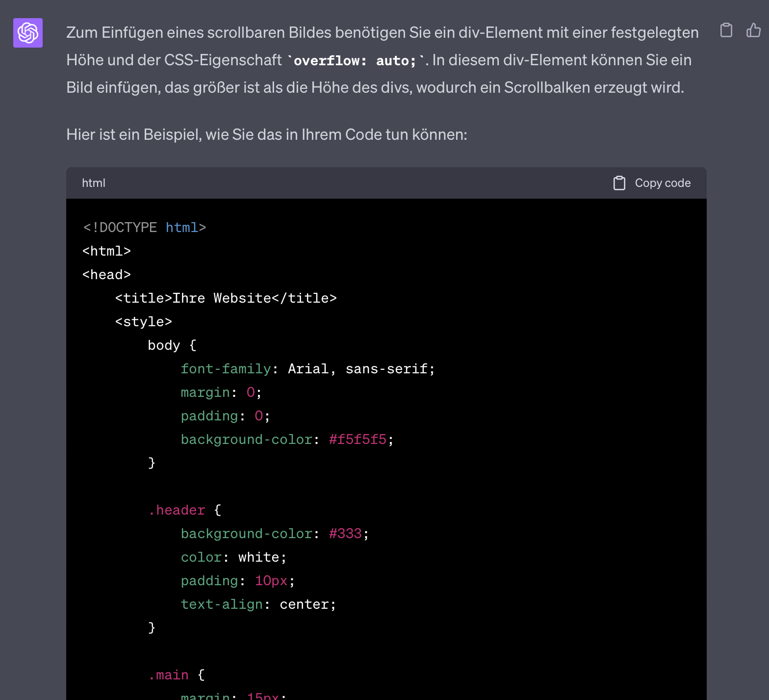
Task: Click the color: white line
Action: [234, 557]
